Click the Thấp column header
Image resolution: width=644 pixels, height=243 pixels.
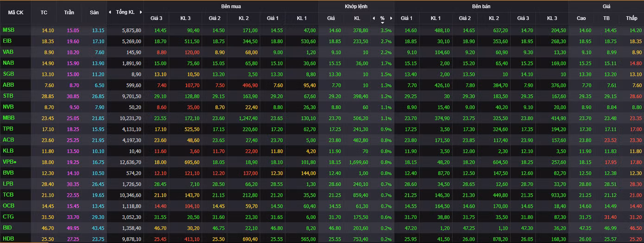[x=631, y=18]
